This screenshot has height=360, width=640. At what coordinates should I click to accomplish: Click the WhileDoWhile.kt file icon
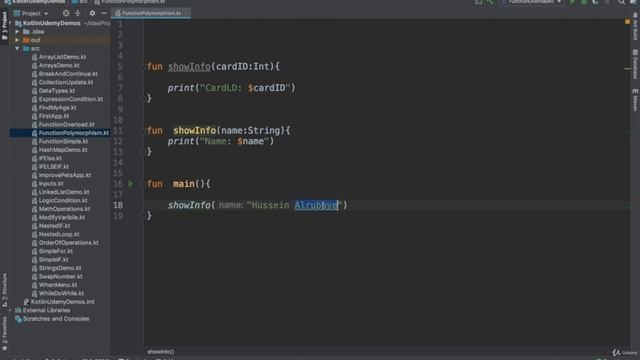tap(34, 293)
